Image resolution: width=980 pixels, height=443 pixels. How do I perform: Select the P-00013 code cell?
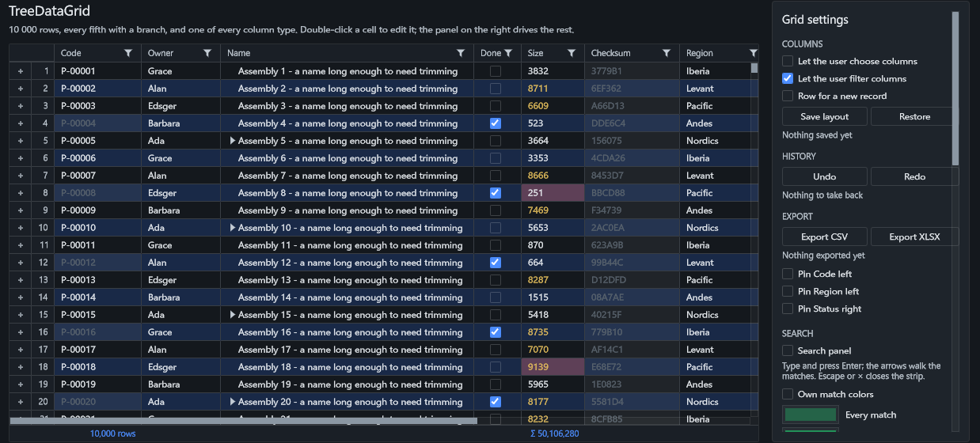pos(97,280)
